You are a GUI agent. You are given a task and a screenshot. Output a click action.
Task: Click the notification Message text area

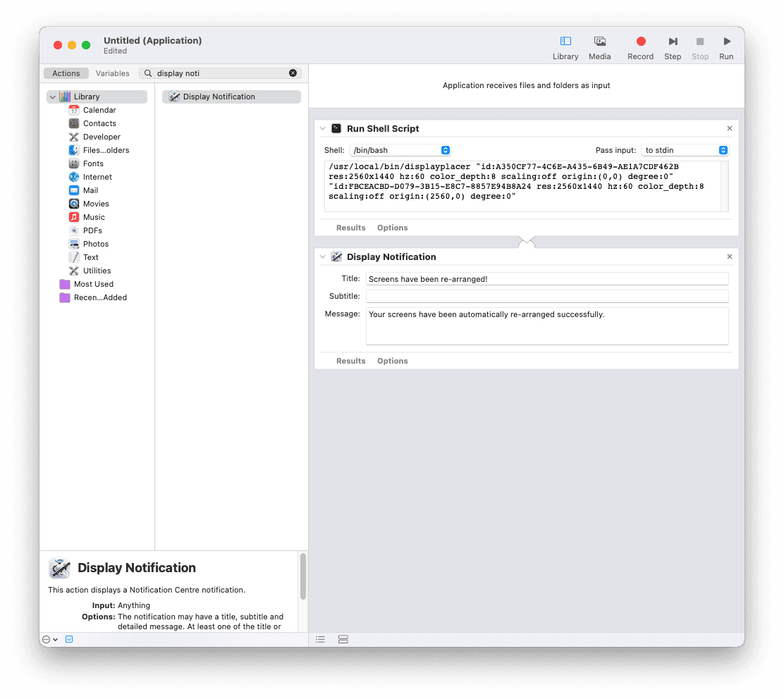point(547,326)
